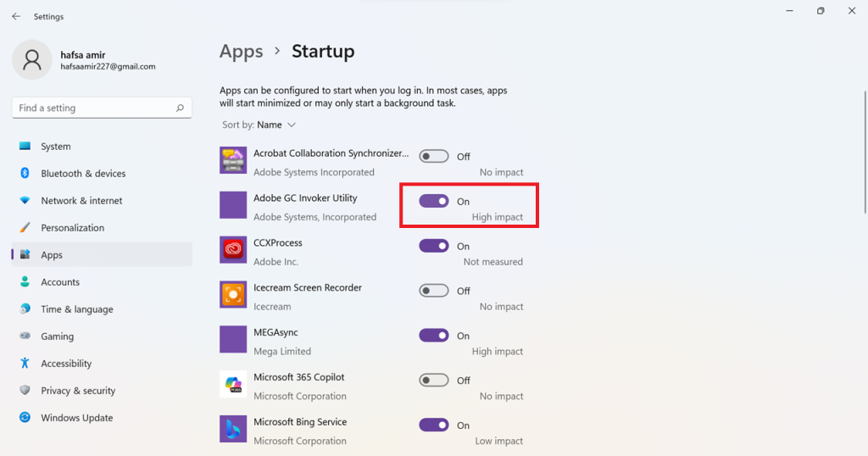Click the Microsoft 365 Copilot app icon

pyautogui.click(x=233, y=384)
